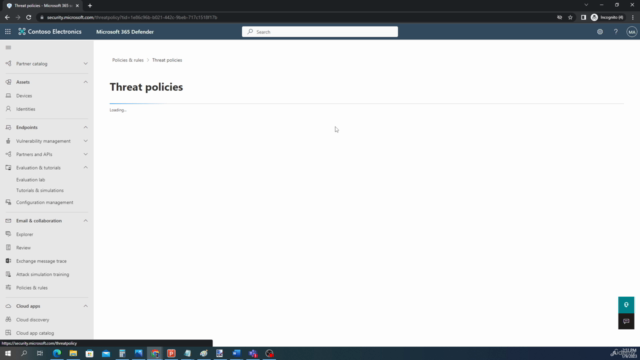Click the teal help bubble icon
The width and height of the screenshot is (640, 360).
coord(626,305)
